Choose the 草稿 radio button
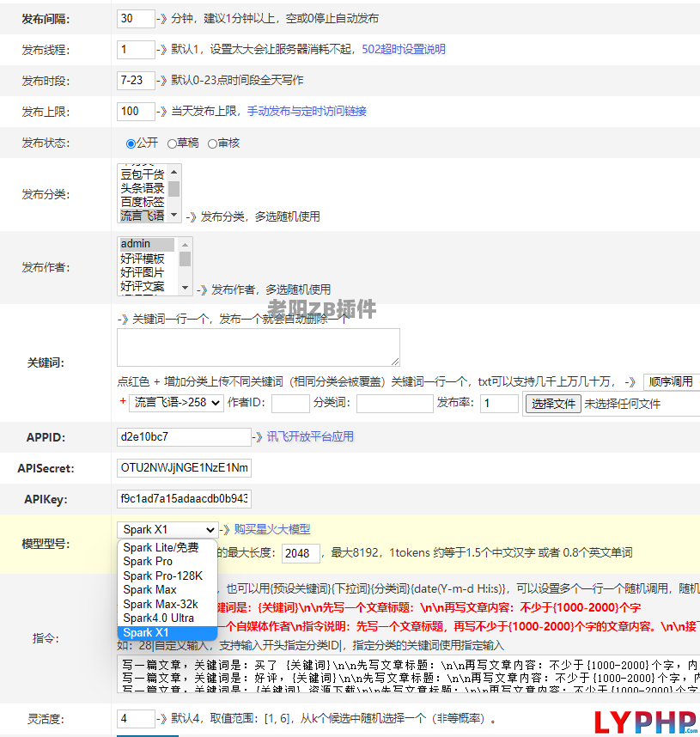Image resolution: width=700 pixels, height=737 pixels. tap(172, 143)
